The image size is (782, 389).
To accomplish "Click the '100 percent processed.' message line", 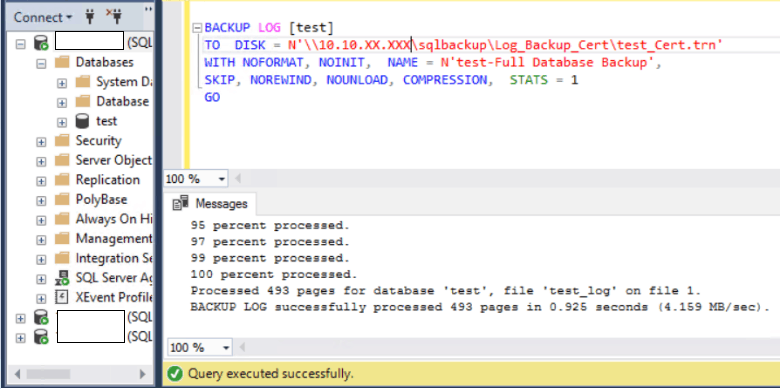I will coord(274,274).
